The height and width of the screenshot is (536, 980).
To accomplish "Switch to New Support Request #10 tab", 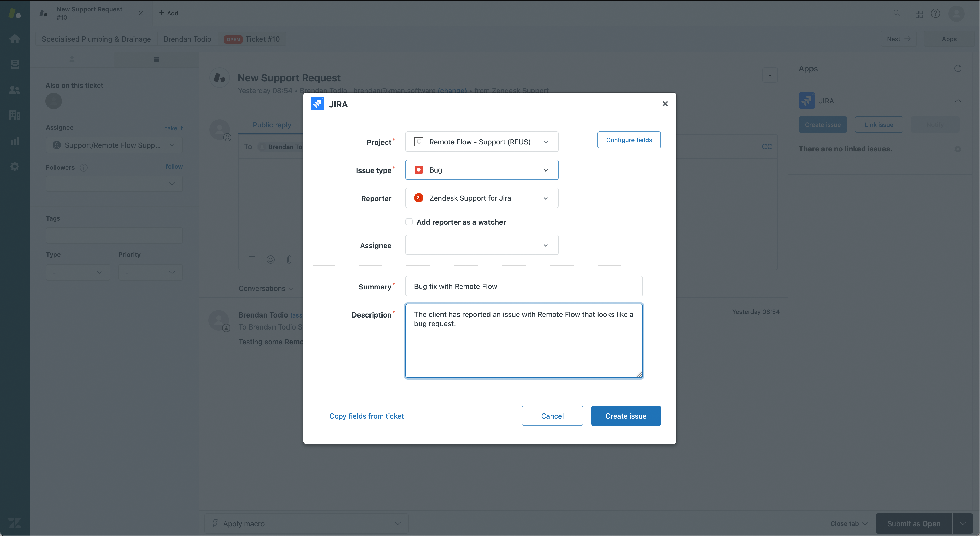I will click(x=89, y=13).
